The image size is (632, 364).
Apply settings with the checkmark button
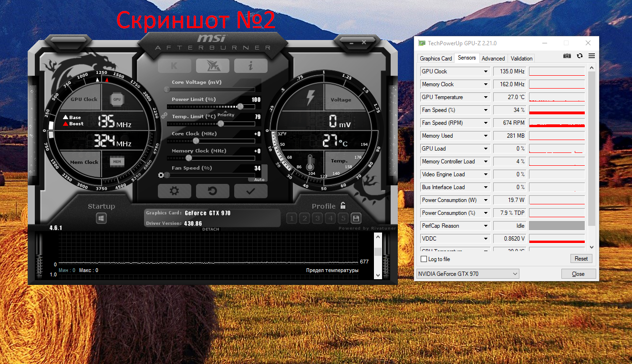[x=251, y=191]
